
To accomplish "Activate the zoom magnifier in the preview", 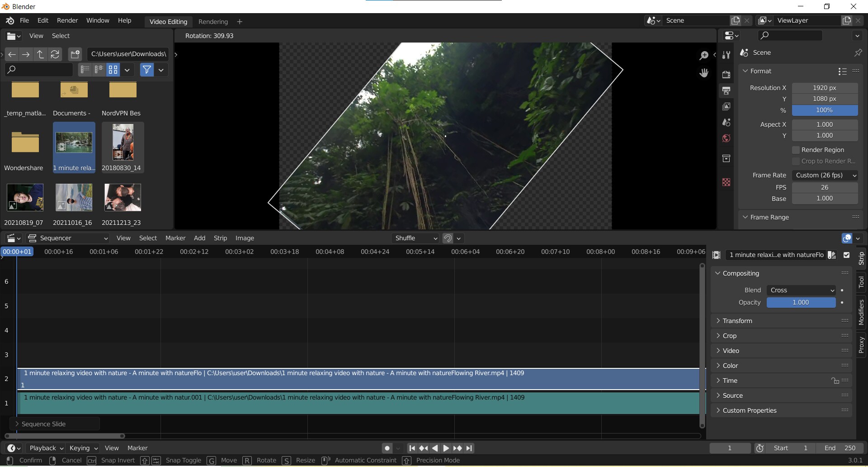I will [703, 55].
